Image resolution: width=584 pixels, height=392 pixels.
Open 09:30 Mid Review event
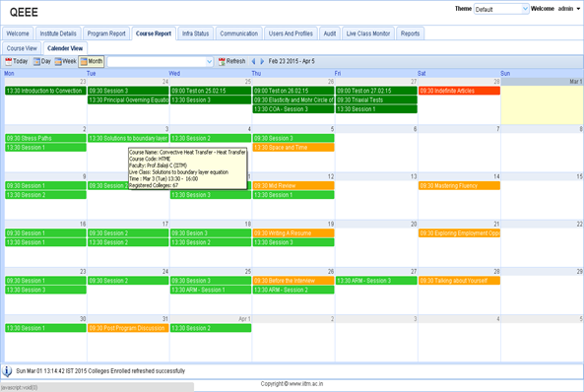tap(293, 185)
